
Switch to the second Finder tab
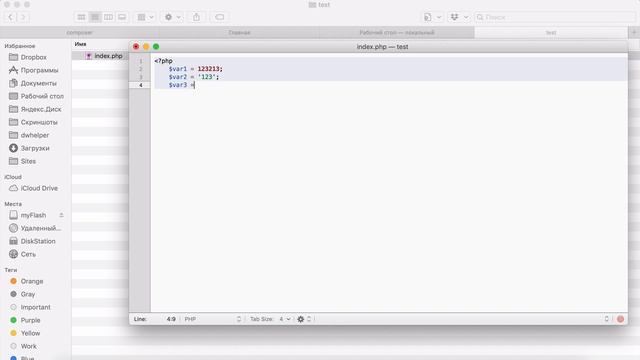coord(239,32)
